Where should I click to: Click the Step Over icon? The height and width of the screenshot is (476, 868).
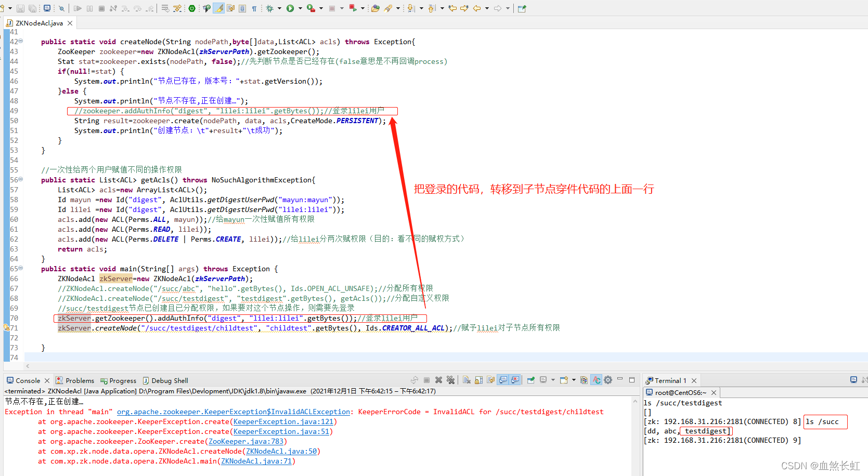point(138,8)
